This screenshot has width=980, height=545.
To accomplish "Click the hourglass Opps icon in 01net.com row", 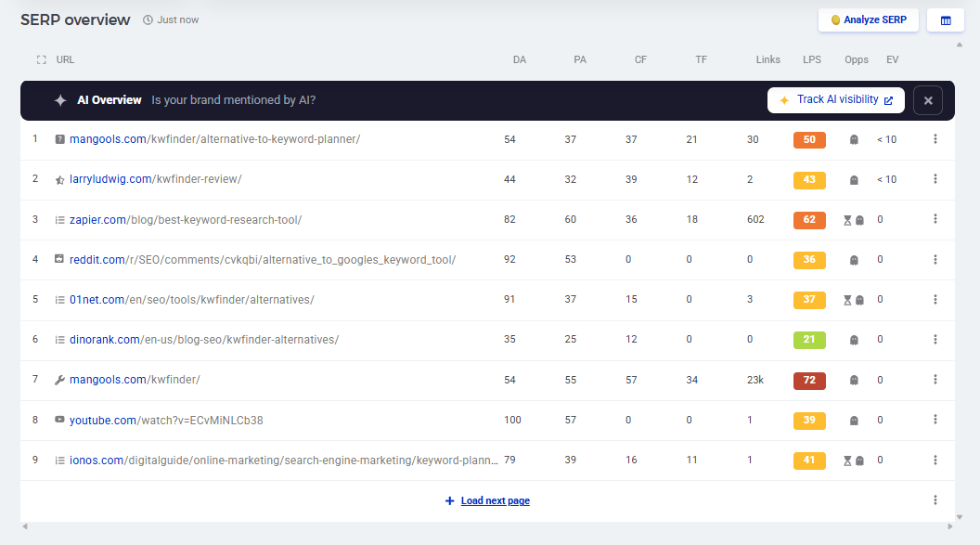I will click(847, 300).
